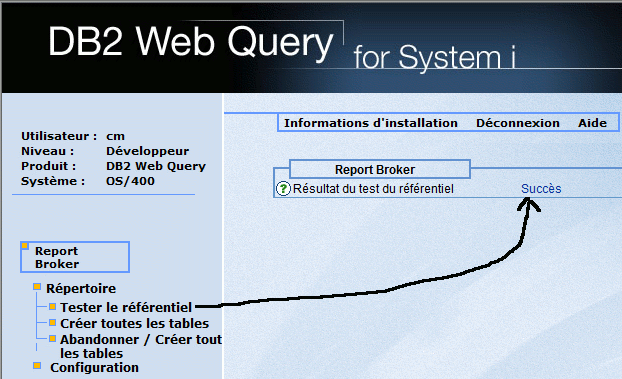Click the orange bullet before Abandonner / Créer
The height and width of the screenshot is (379, 622).
[52, 339]
